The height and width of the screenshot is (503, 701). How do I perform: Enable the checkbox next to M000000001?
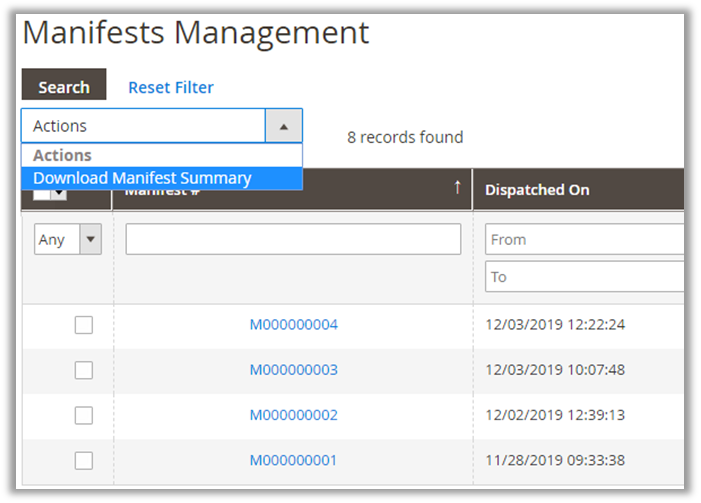(84, 460)
